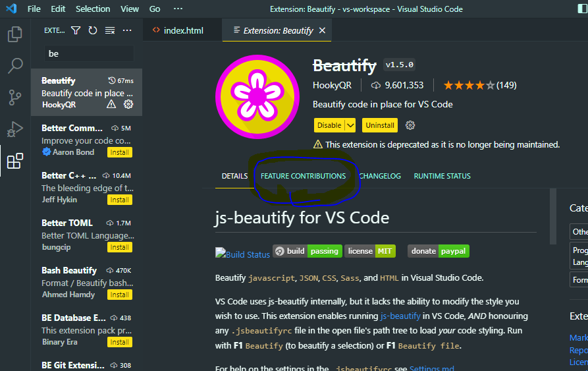The height and width of the screenshot is (371, 588).
Task: Click the v1.5.0 version badge
Action: pyautogui.click(x=400, y=65)
